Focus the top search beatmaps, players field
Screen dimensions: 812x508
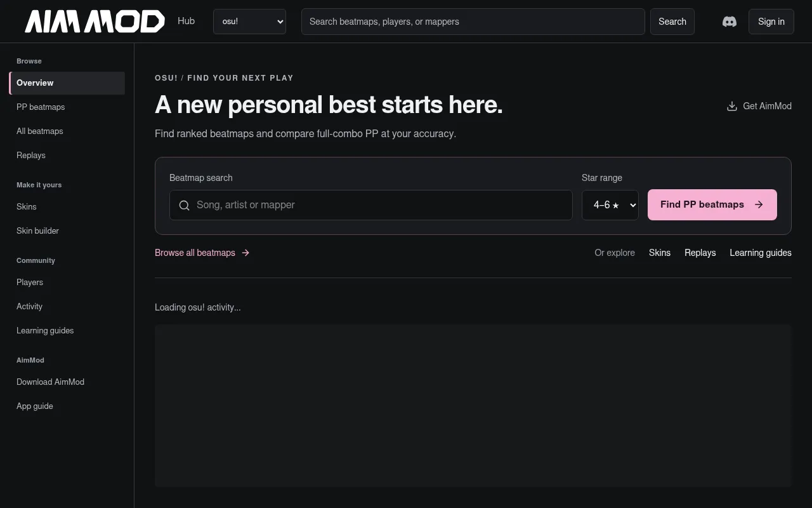pyautogui.click(x=473, y=22)
